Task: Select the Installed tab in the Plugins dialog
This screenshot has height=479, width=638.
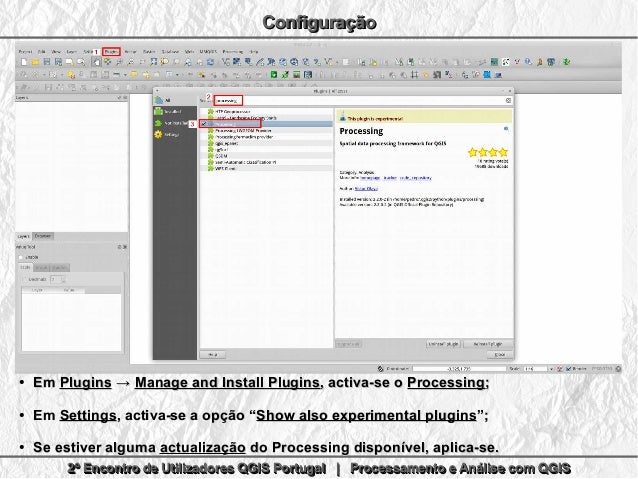Action: (175, 112)
